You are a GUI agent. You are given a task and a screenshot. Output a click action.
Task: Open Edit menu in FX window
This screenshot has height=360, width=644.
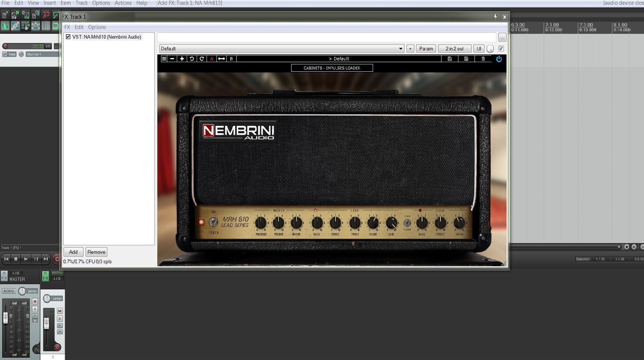pos(79,27)
